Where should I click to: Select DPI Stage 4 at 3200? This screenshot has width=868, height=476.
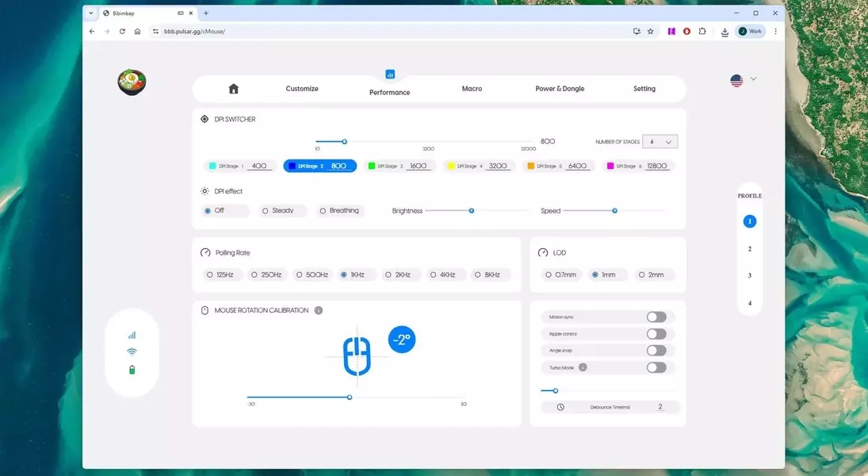tap(477, 166)
